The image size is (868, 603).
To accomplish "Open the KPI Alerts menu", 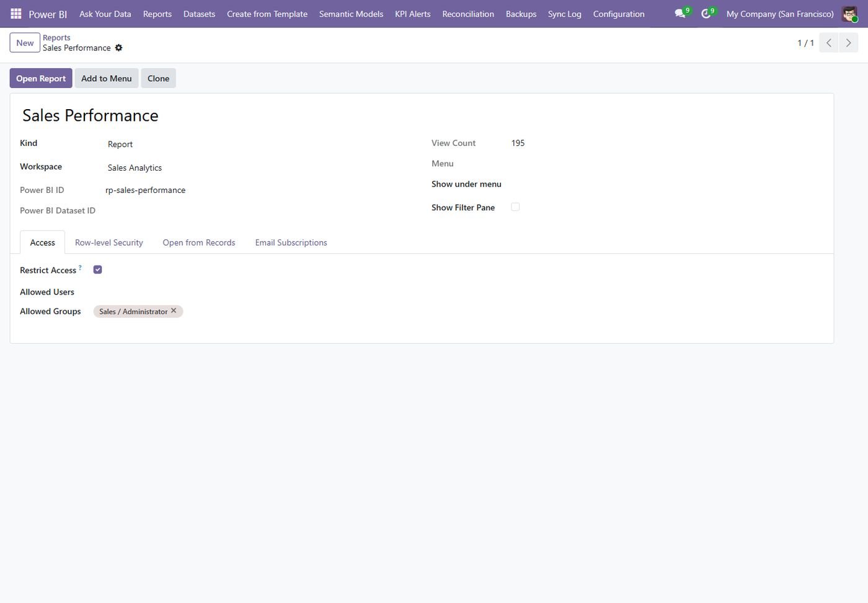I will point(413,14).
